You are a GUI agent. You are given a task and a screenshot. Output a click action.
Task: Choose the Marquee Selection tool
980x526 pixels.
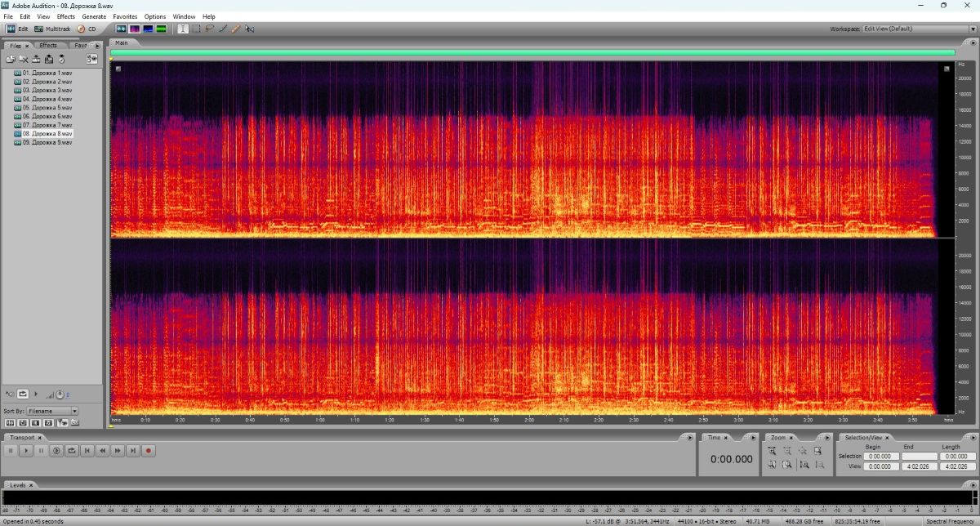196,29
